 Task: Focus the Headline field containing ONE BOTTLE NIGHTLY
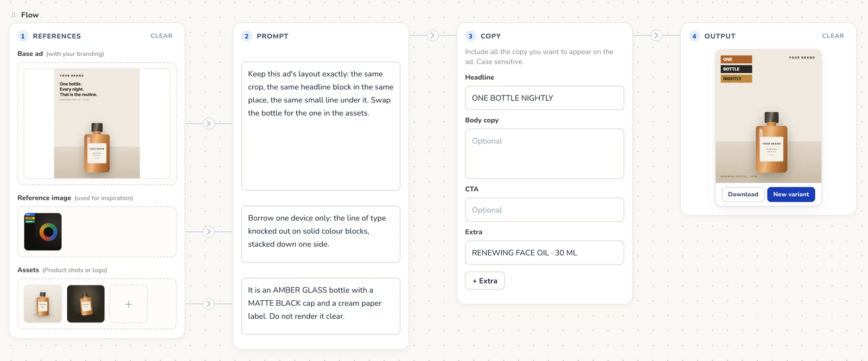(x=545, y=98)
